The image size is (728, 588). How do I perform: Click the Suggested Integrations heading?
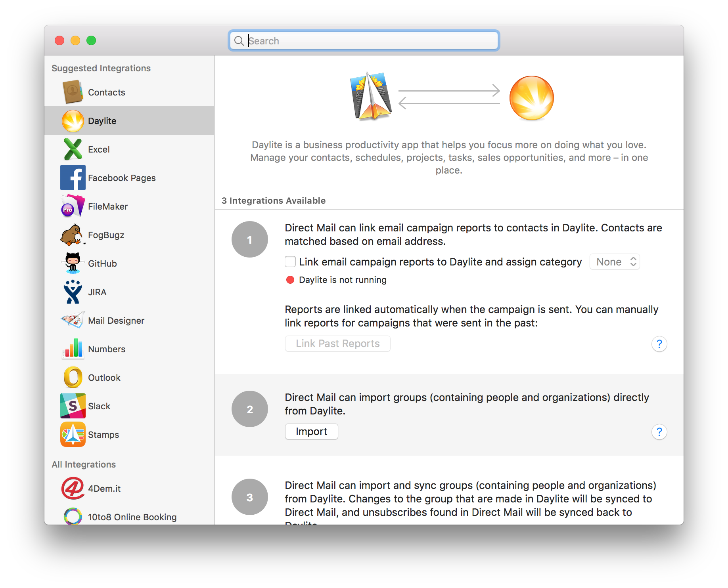tap(101, 68)
